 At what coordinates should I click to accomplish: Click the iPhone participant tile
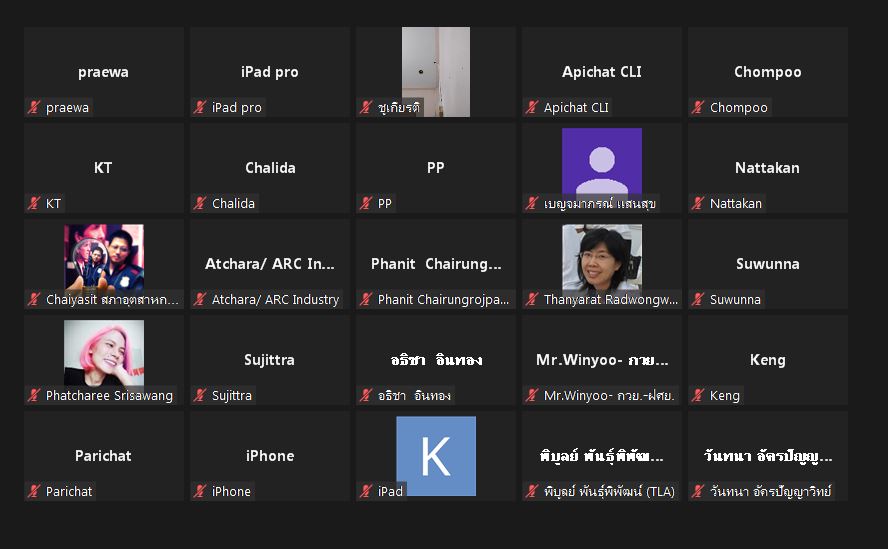coord(270,456)
